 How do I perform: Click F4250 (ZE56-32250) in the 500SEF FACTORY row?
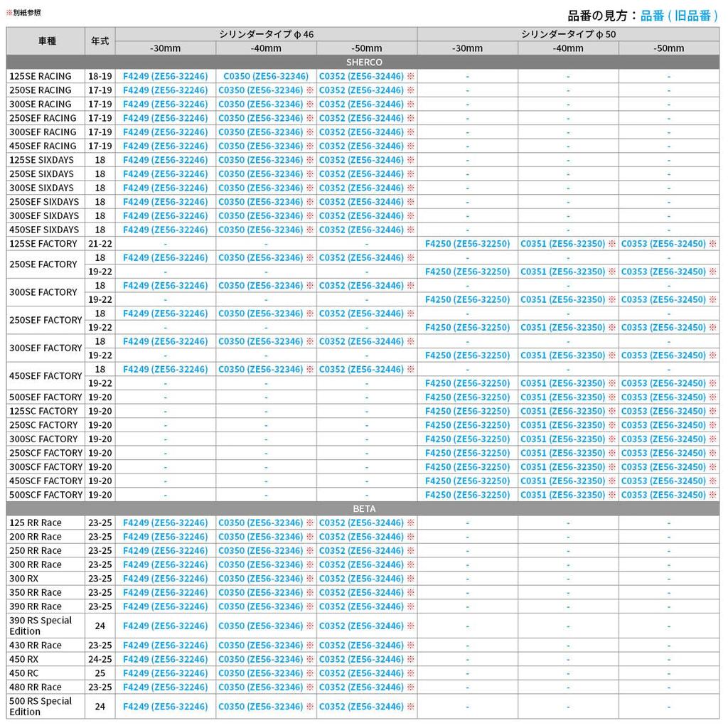coord(468,397)
